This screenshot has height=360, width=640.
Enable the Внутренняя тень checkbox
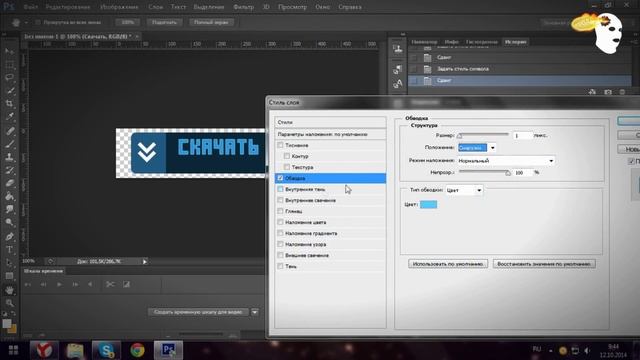point(280,189)
